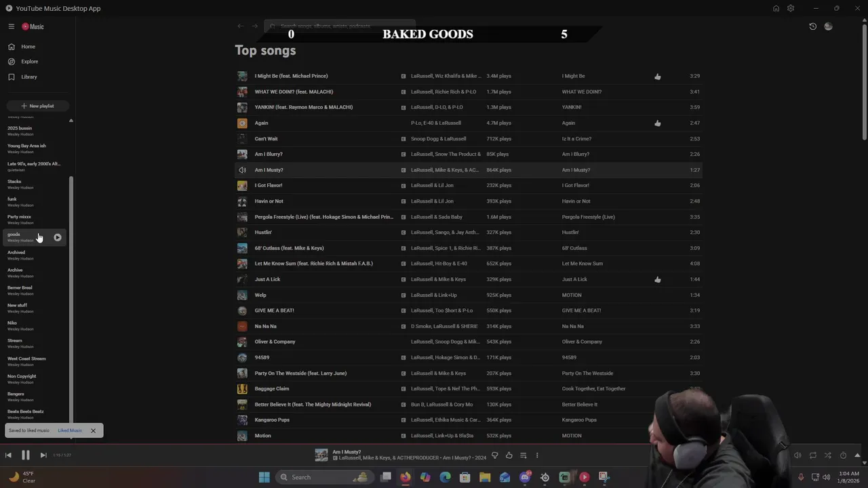
Task: Click the taskbar Search box
Action: tap(325, 477)
